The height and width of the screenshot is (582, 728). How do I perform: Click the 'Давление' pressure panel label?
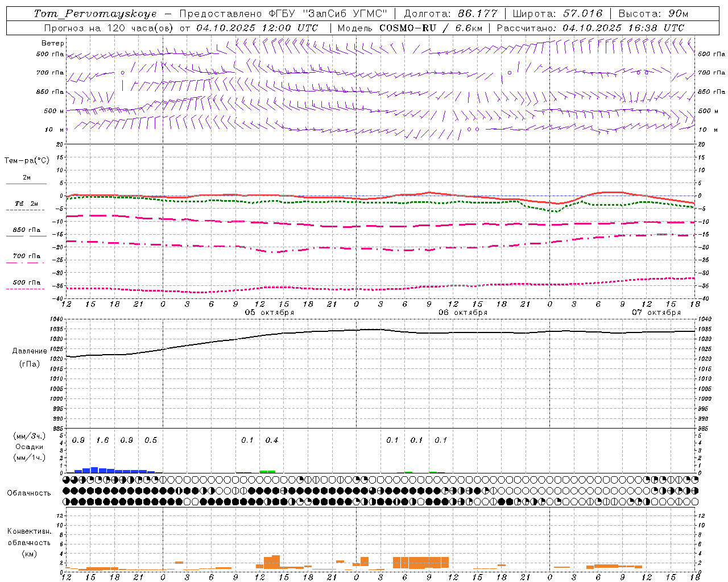coord(28,351)
